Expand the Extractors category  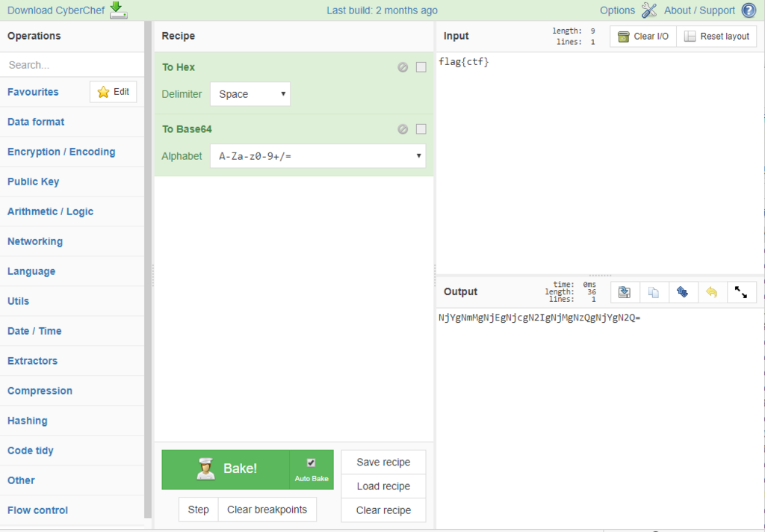pyautogui.click(x=72, y=361)
